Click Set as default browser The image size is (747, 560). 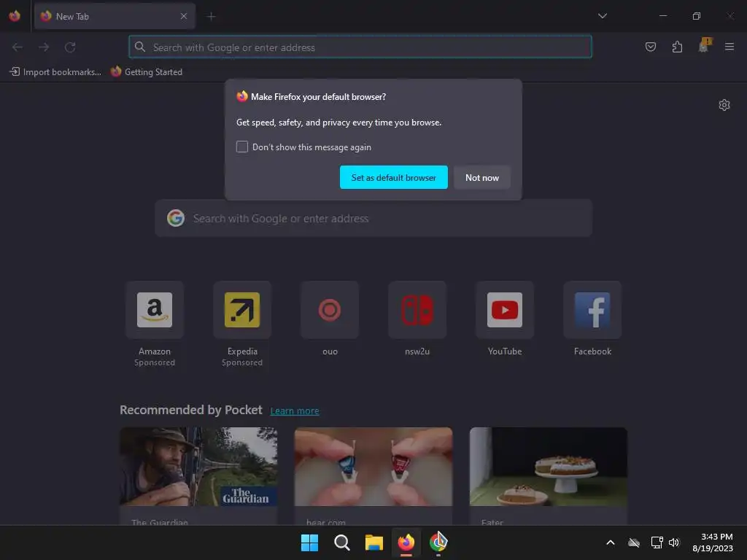(393, 178)
